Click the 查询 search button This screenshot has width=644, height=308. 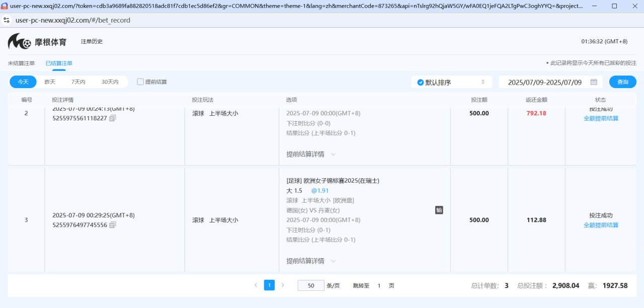click(622, 82)
